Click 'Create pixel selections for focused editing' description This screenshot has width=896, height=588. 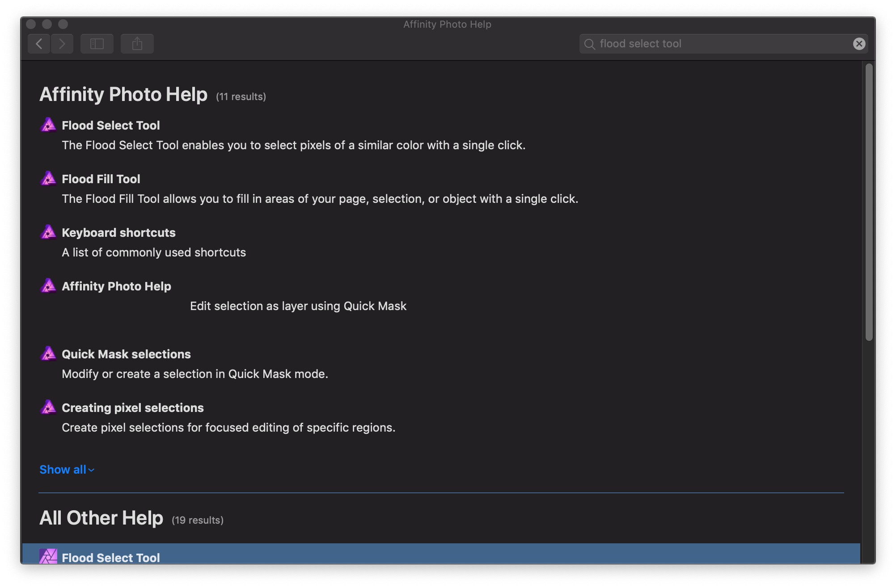228,428
